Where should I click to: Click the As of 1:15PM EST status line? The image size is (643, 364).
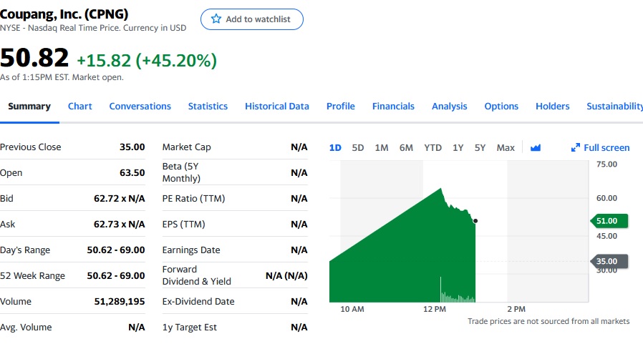click(62, 77)
